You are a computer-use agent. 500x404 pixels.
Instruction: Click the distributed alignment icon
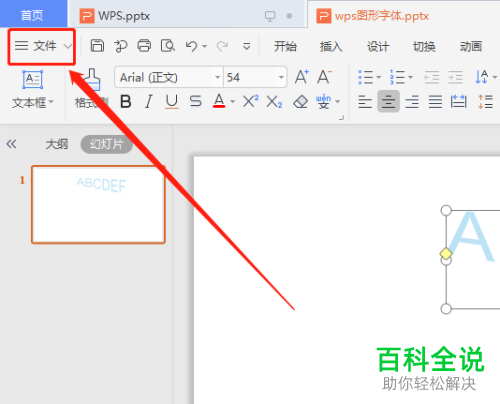point(459,101)
